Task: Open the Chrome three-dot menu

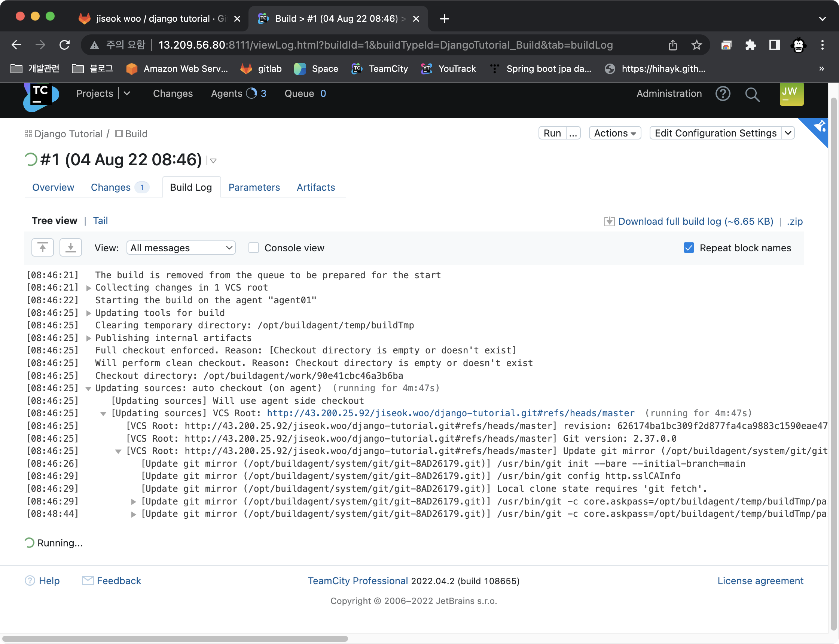Action: [822, 45]
